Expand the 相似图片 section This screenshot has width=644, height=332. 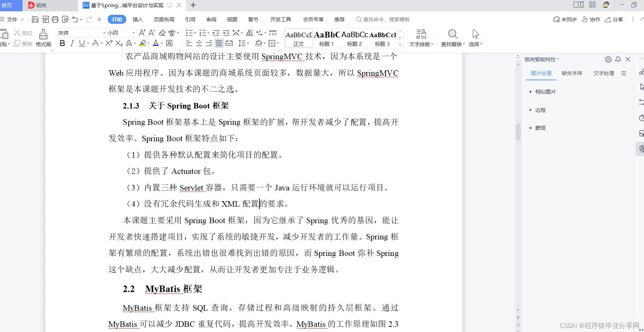click(543, 92)
